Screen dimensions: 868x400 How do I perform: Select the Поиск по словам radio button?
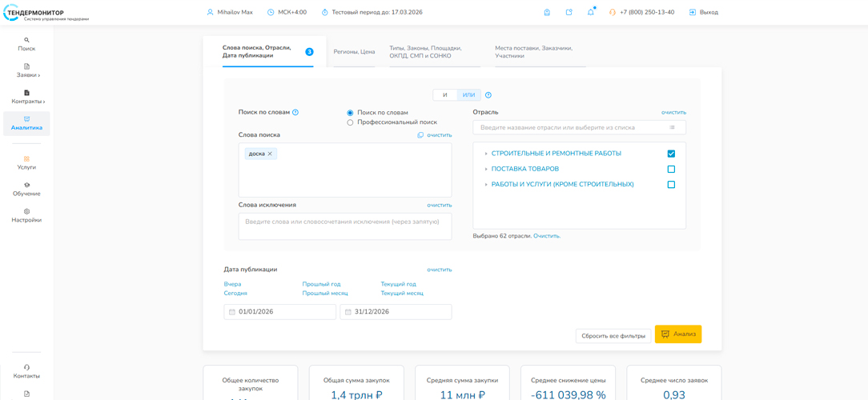350,112
